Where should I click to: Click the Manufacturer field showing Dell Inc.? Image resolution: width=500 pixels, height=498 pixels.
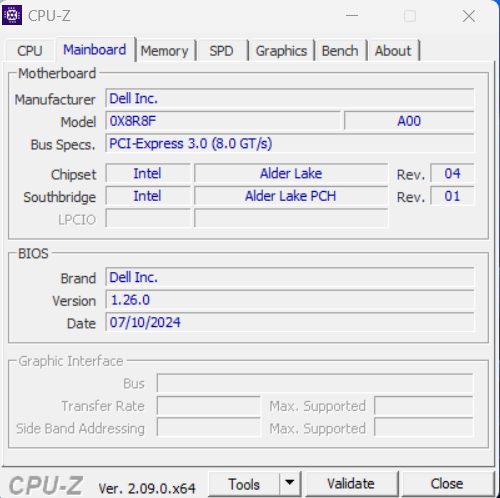pos(290,98)
